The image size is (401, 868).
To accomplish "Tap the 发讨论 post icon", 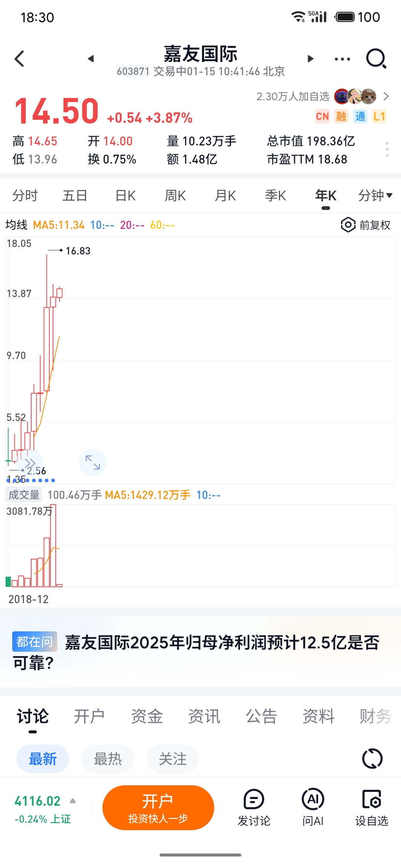I will [x=254, y=808].
